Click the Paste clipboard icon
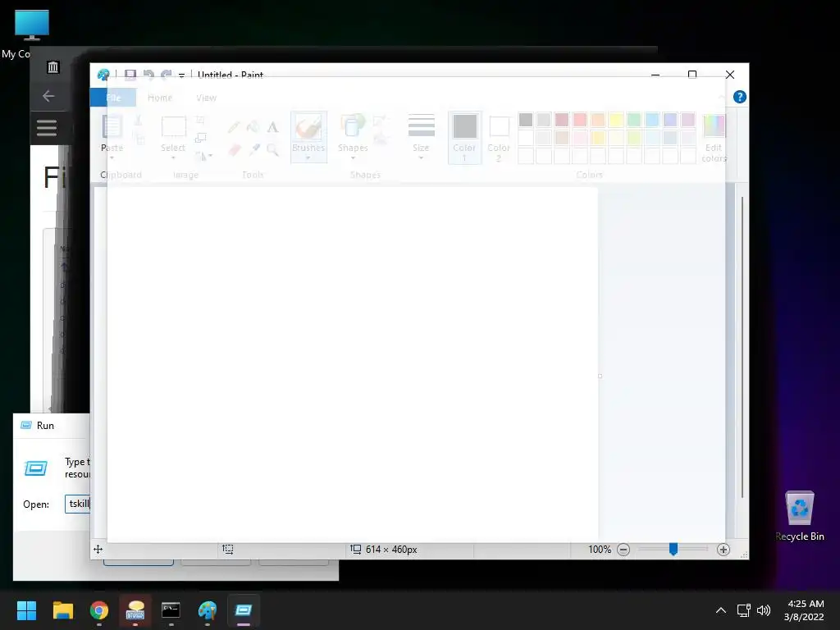 tap(112, 127)
